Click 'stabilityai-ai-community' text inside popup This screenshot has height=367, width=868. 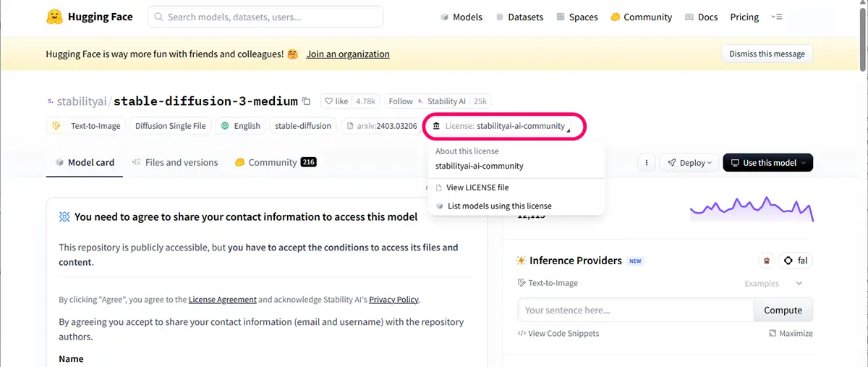pos(480,166)
